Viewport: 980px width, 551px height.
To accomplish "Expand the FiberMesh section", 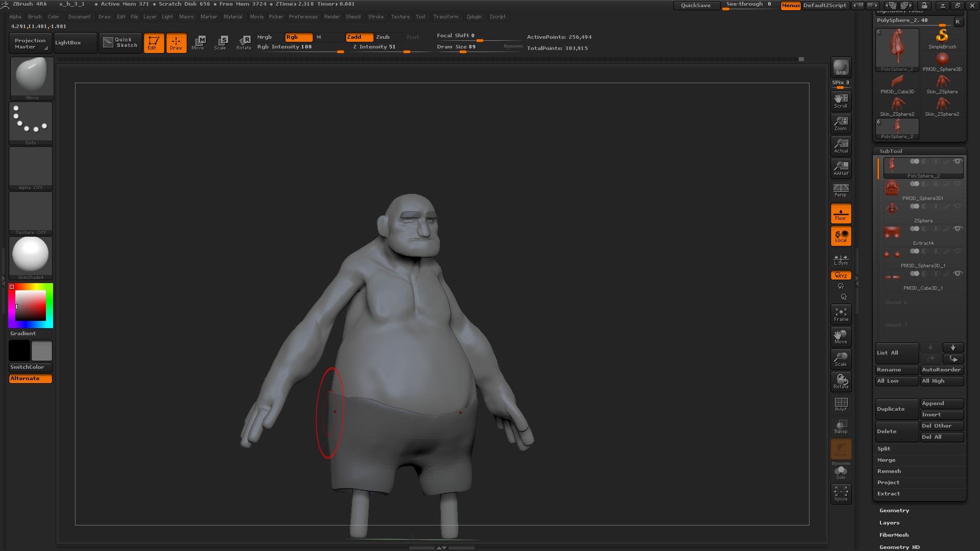I will tap(894, 535).
